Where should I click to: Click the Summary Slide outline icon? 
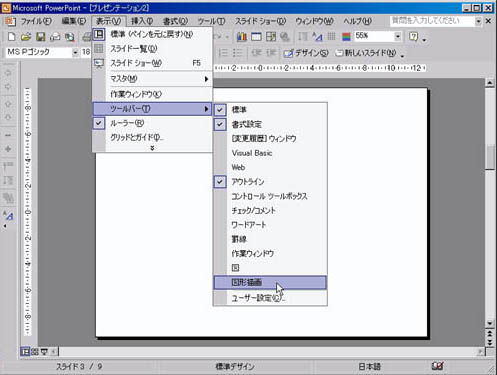pyautogui.click(x=8, y=198)
